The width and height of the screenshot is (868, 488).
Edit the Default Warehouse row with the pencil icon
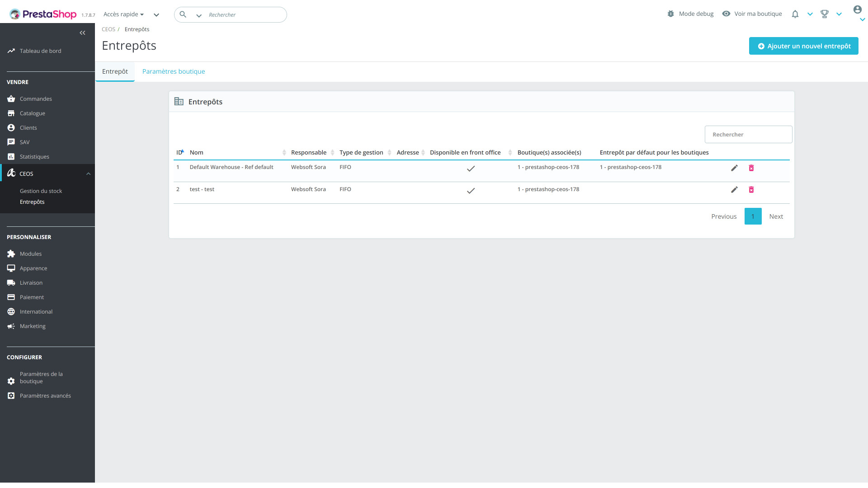734,168
